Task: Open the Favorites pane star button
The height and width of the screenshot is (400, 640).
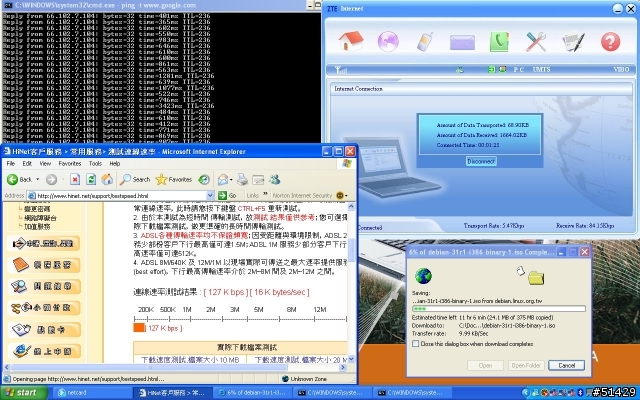Action: point(174,179)
